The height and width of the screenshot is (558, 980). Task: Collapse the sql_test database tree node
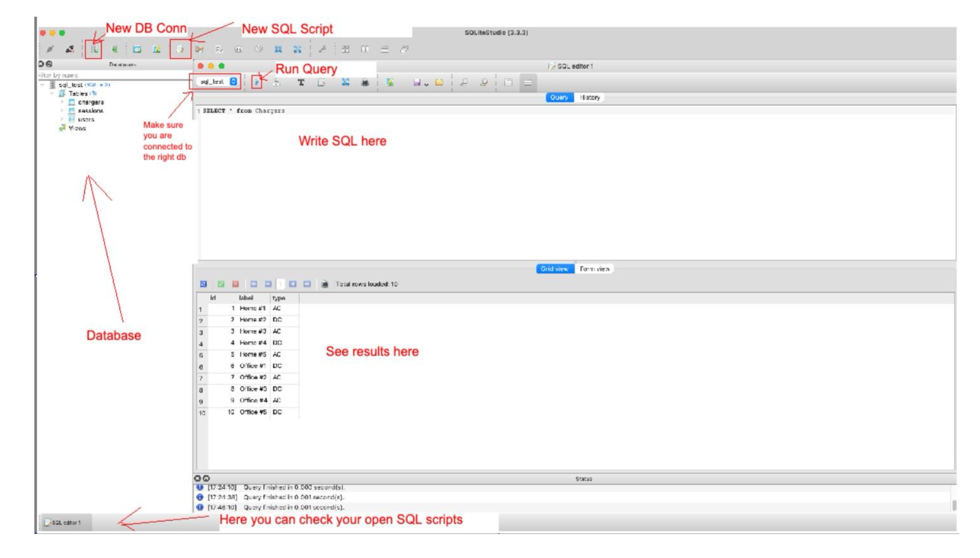pos(42,85)
